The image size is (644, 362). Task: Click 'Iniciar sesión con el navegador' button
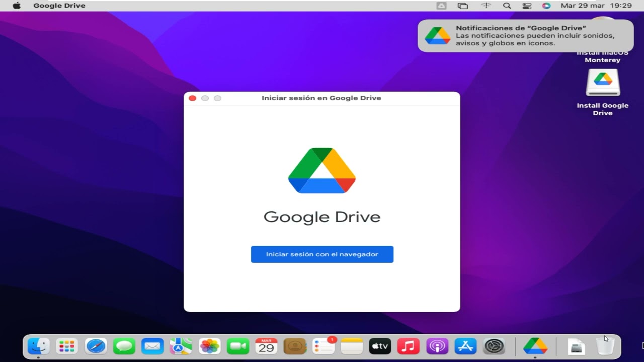click(x=322, y=254)
